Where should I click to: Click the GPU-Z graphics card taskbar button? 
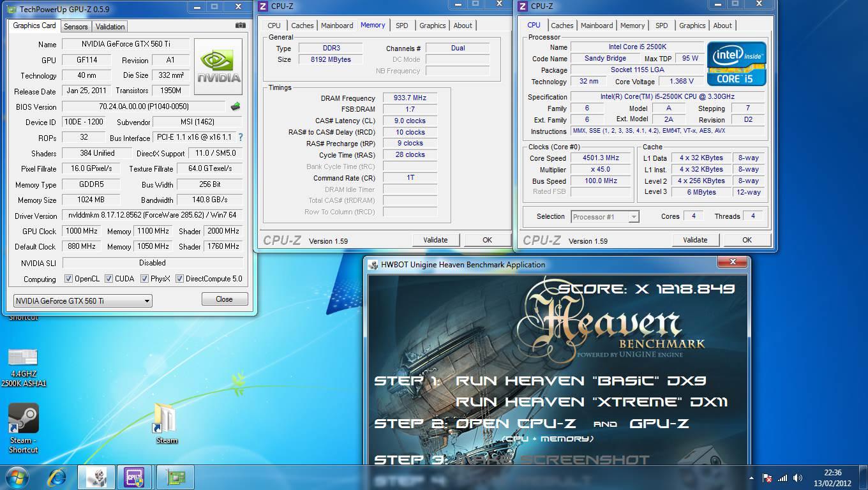click(176, 477)
